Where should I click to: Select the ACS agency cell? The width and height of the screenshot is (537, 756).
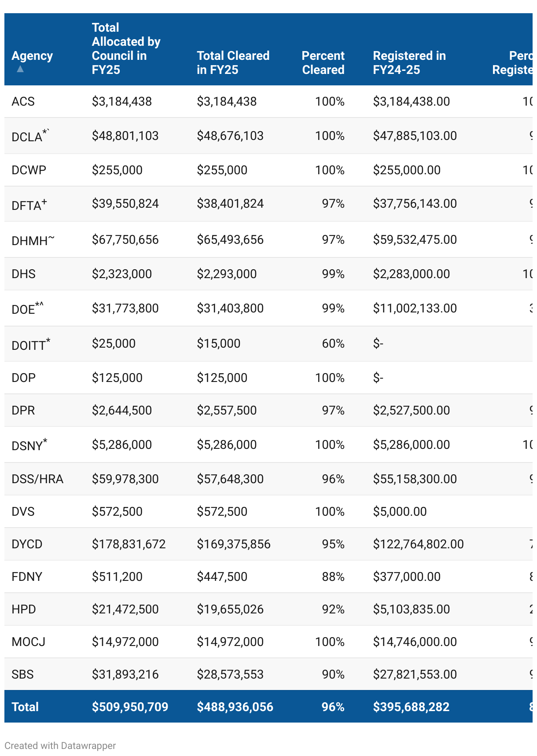point(23,102)
